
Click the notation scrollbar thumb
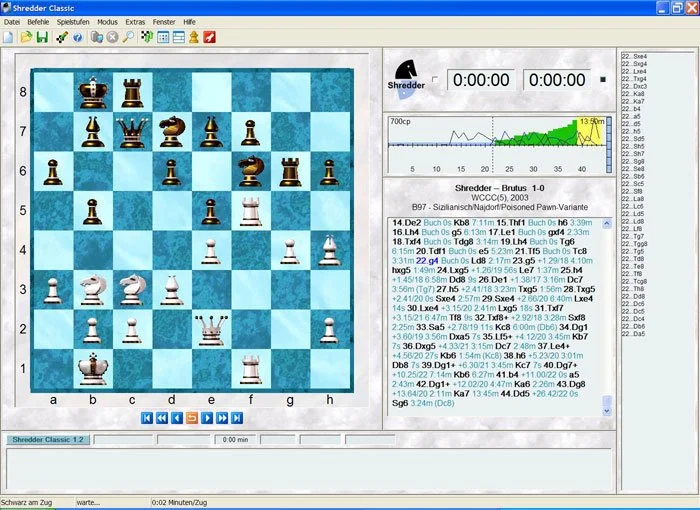[607, 400]
